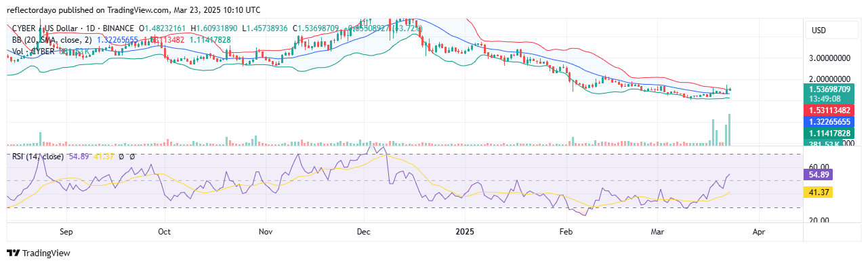This screenshot has width=868, height=265.
Task: Click the Apr label on time axis
Action: pyautogui.click(x=759, y=231)
